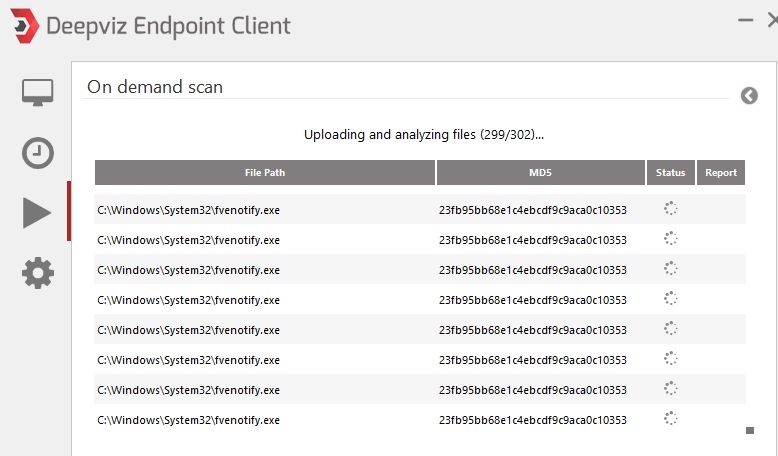
Task: Select the first fvenotify.exe file path row
Action: pos(188,210)
